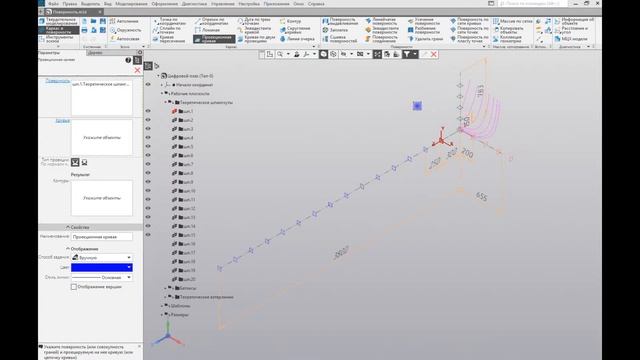Open Информация об объекте

(x=574, y=21)
